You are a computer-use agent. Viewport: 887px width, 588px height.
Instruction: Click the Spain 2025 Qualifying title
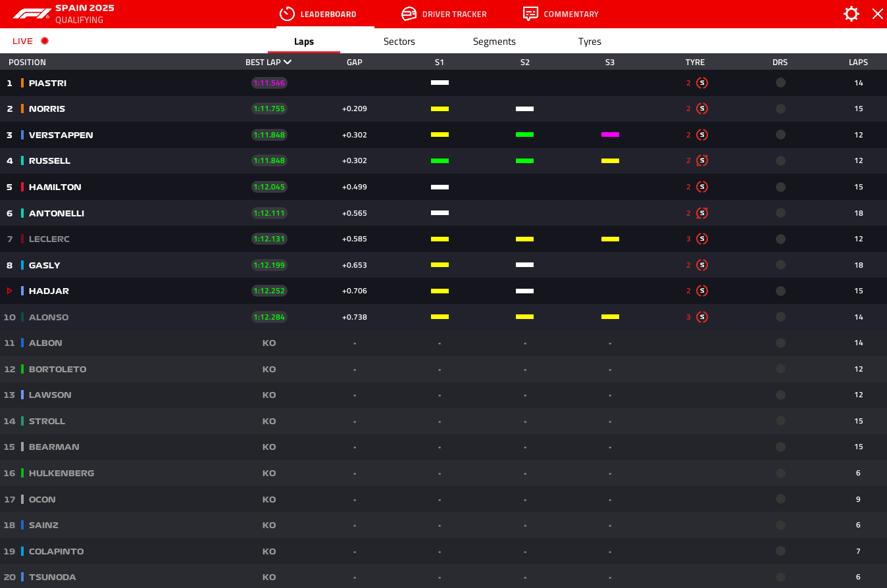click(85, 14)
